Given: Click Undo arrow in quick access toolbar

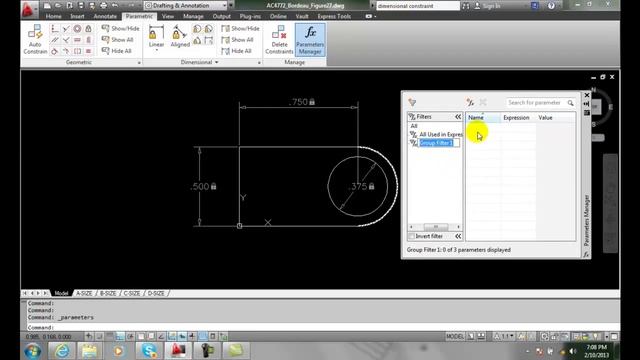Looking at the screenshot, I should (115, 6).
